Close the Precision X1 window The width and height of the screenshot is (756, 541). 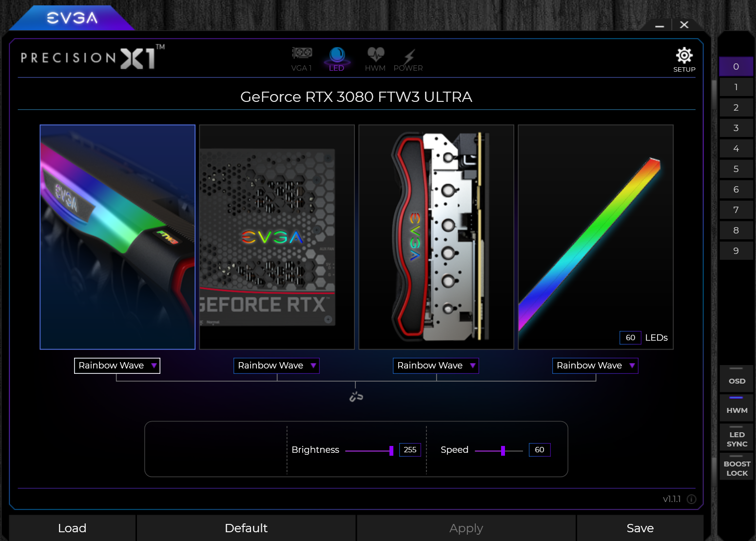pyautogui.click(x=684, y=25)
